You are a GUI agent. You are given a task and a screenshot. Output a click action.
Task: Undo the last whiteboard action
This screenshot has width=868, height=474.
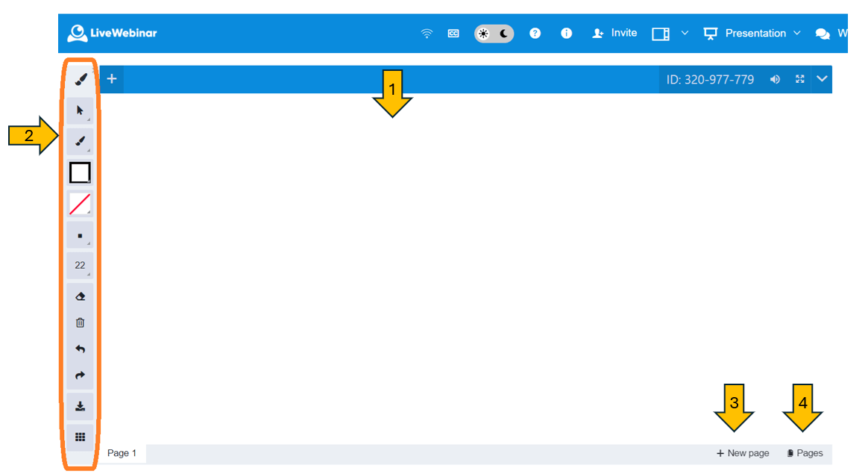click(x=80, y=349)
